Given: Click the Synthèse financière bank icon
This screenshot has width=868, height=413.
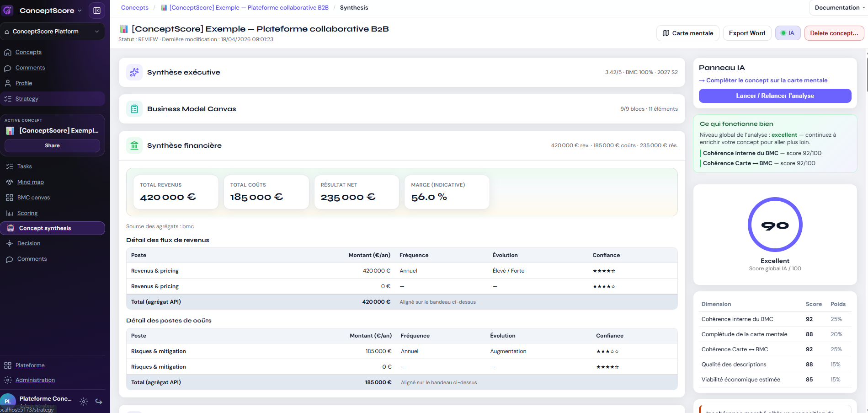Looking at the screenshot, I should 134,145.
